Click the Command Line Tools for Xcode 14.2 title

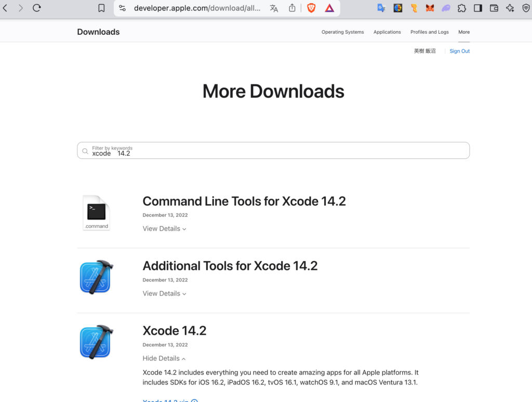(x=244, y=201)
